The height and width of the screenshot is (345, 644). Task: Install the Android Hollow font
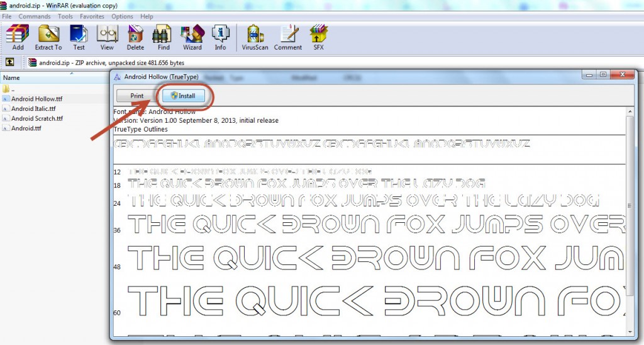pyautogui.click(x=182, y=96)
